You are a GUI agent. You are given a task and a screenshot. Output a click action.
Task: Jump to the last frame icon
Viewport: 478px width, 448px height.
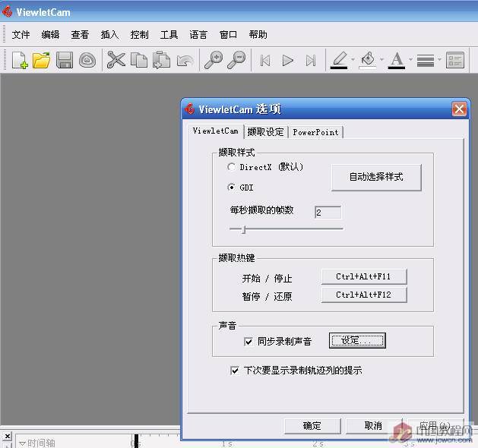click(x=311, y=61)
